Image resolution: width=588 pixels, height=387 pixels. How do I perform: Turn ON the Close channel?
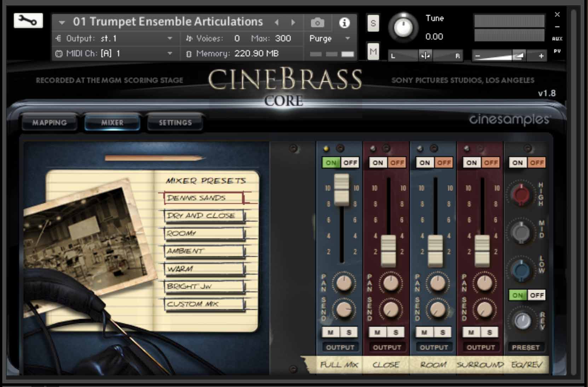[x=378, y=163]
